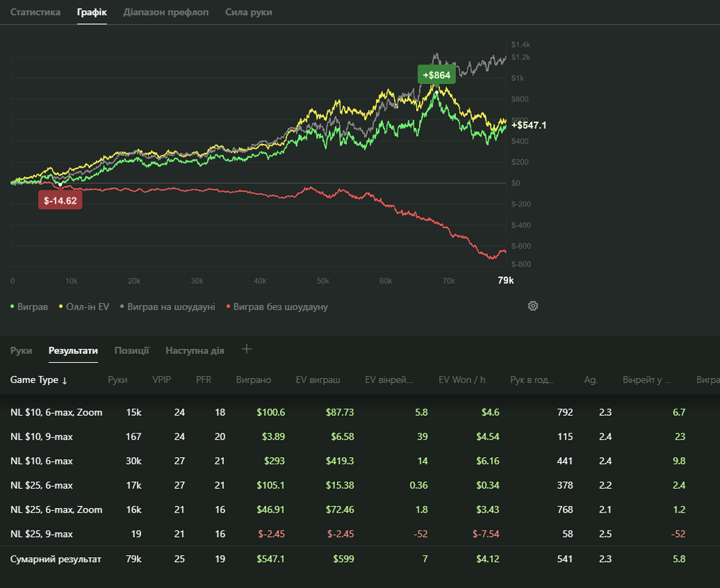720x588 pixels.
Task: Click the +$864 peak marker on graph
Action: tap(436, 75)
